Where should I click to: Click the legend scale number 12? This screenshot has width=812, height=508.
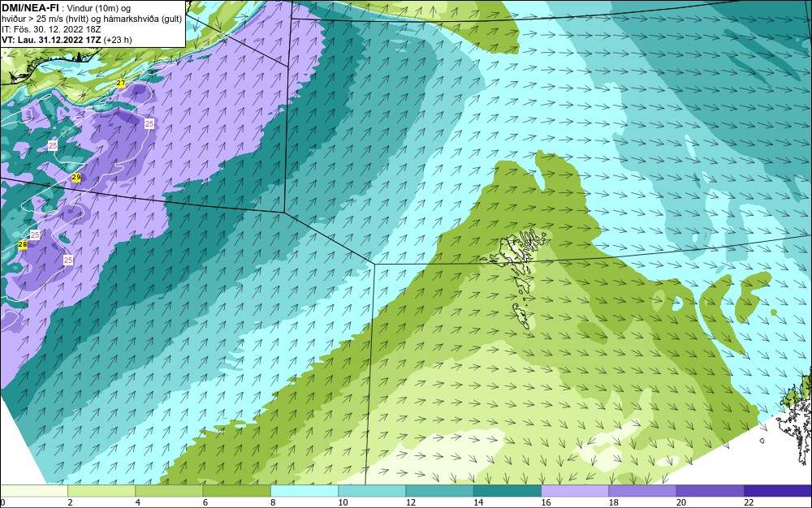411,502
